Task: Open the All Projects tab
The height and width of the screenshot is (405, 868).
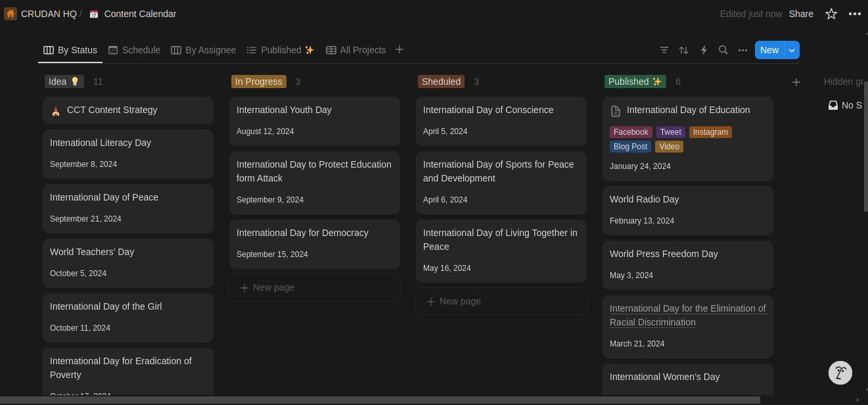Action: coord(355,50)
